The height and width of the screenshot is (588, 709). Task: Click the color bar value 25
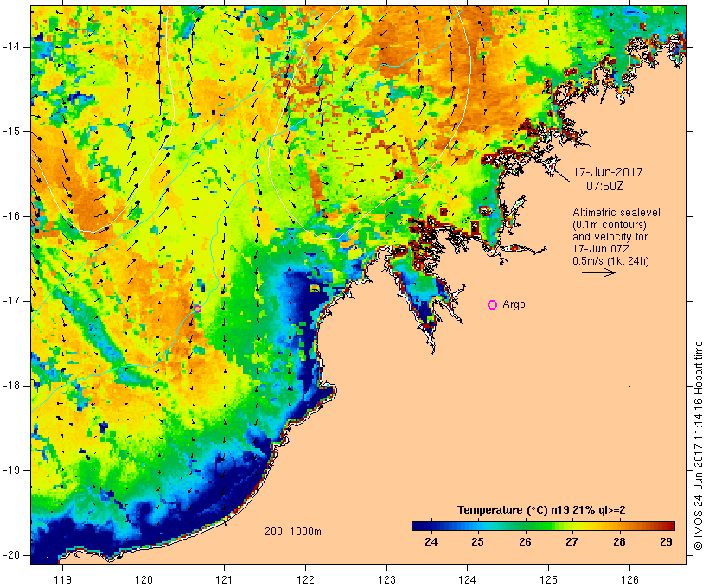477,541
